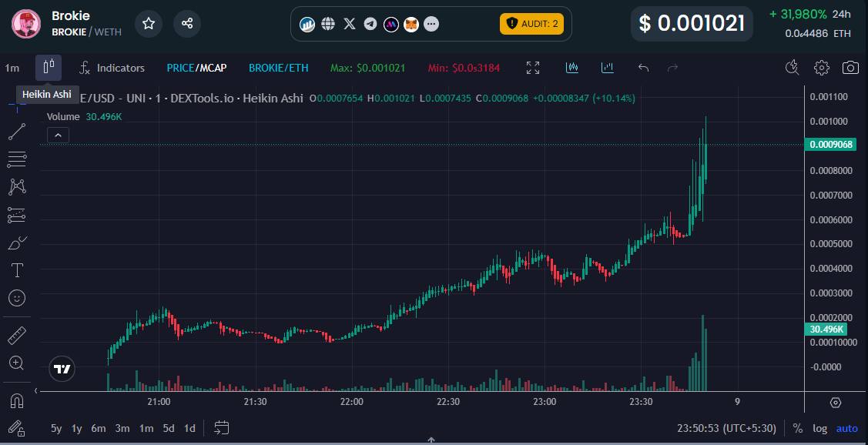Set range to 1d
Screen dimensions: 868x445
pyautogui.click(x=189, y=428)
